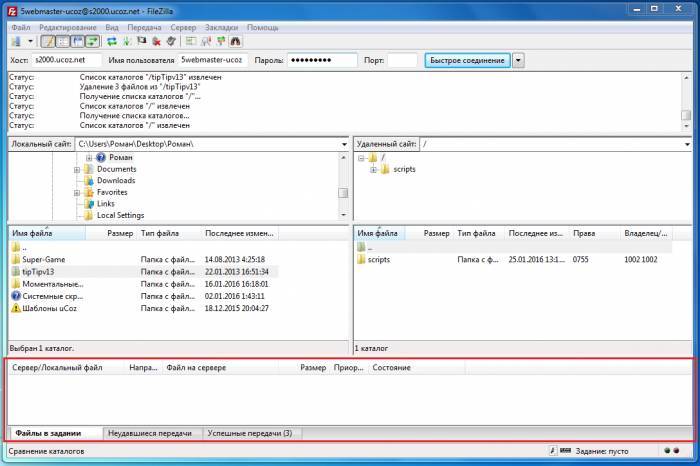The image size is (700, 466).
Task: Open the Закладки menu
Action: [x=221, y=28]
